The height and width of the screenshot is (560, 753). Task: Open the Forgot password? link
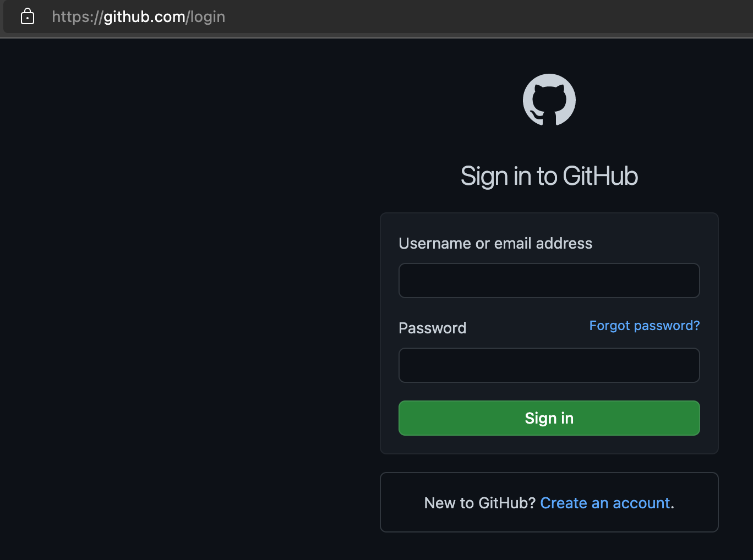coord(644,326)
